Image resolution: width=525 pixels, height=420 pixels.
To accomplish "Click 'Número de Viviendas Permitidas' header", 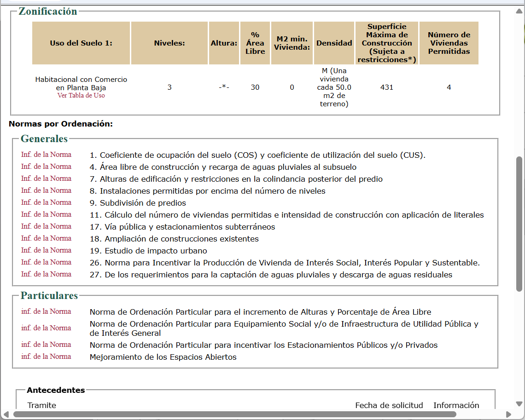I will [449, 43].
